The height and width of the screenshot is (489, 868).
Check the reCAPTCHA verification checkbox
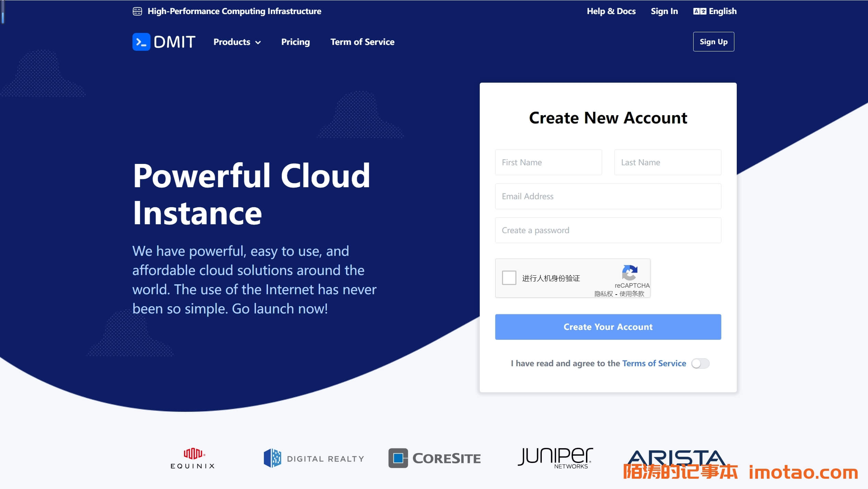509,278
